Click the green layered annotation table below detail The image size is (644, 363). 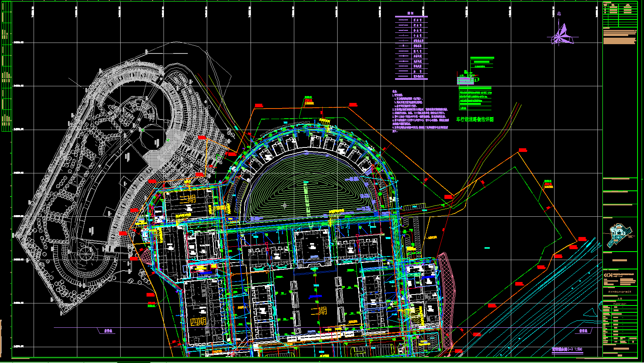point(475,98)
